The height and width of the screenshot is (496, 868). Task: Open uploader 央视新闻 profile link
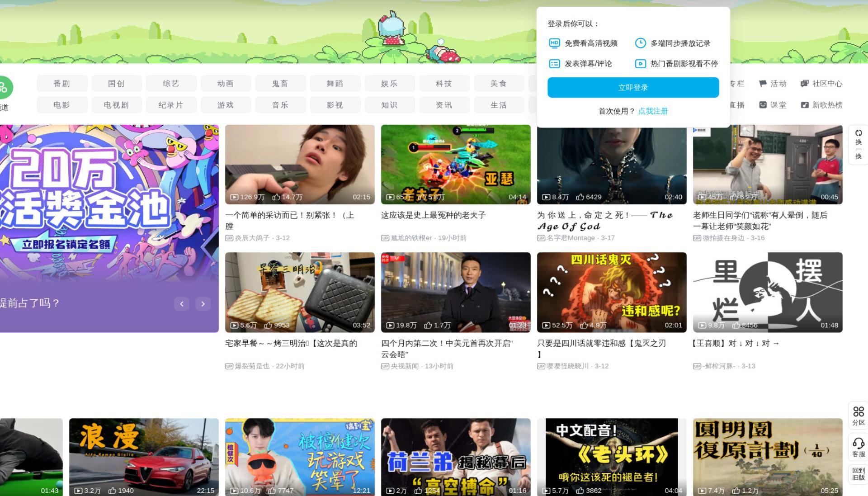click(405, 366)
